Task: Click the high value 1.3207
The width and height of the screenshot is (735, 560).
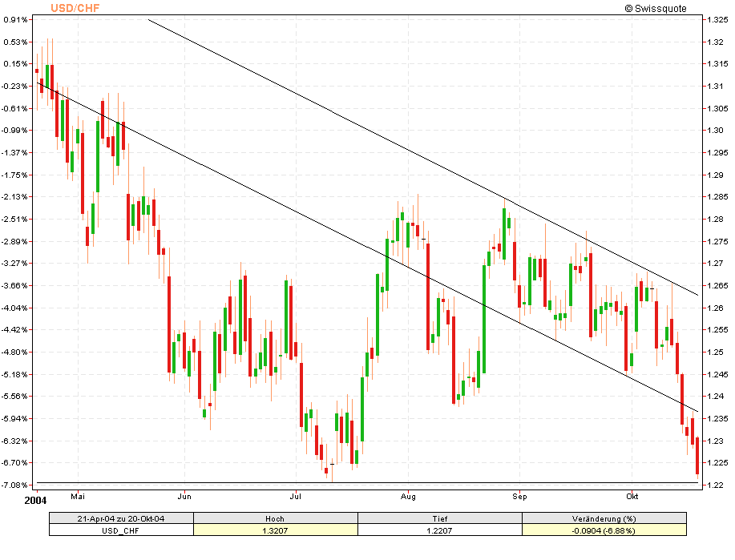Action: click(x=275, y=530)
